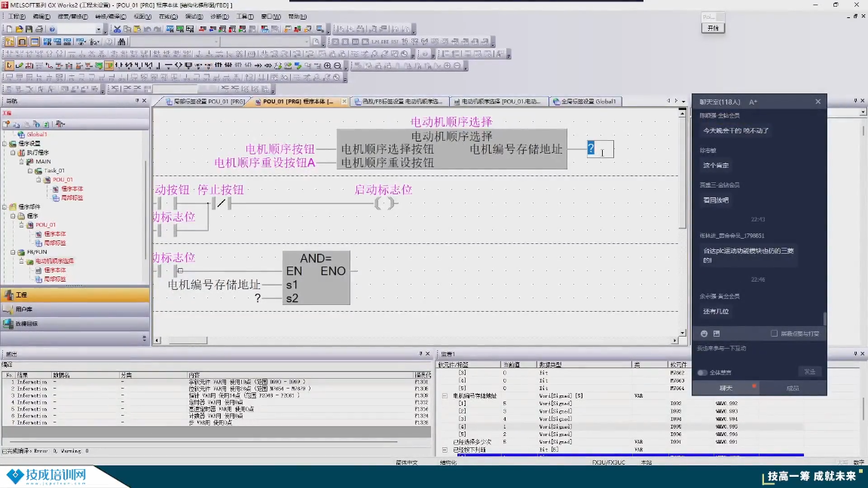The image size is (868, 488).
Task: Pin the navigation panel
Action: 137,101
